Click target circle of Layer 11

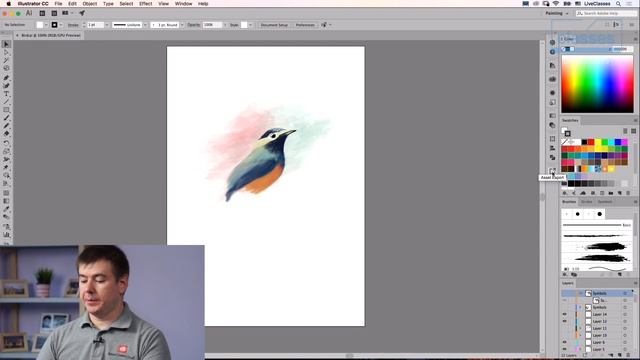[x=625, y=328]
